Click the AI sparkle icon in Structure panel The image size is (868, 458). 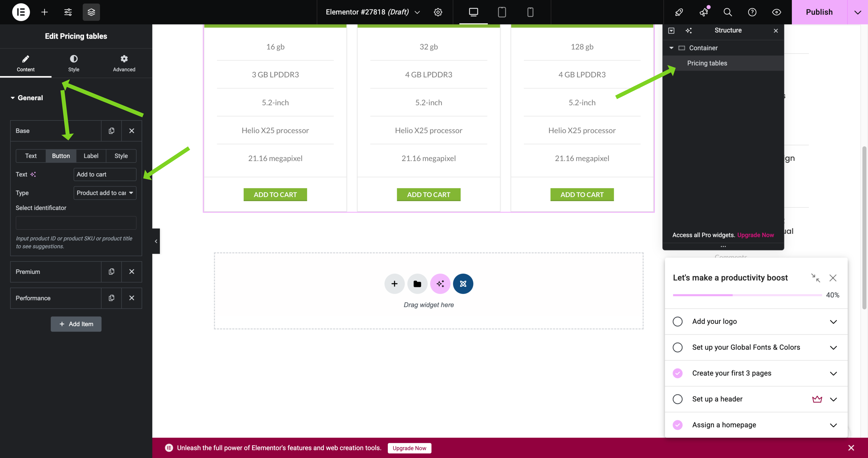[689, 31]
